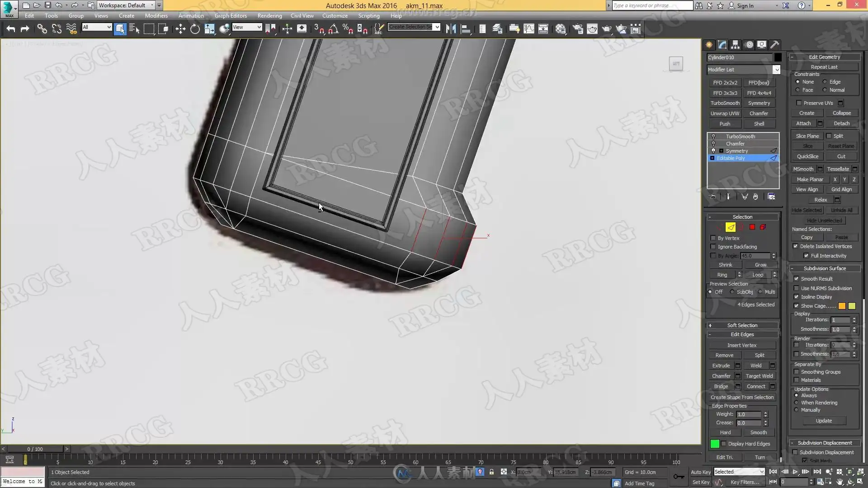Open the Modify panel tab
The height and width of the screenshot is (488, 868).
(x=722, y=45)
